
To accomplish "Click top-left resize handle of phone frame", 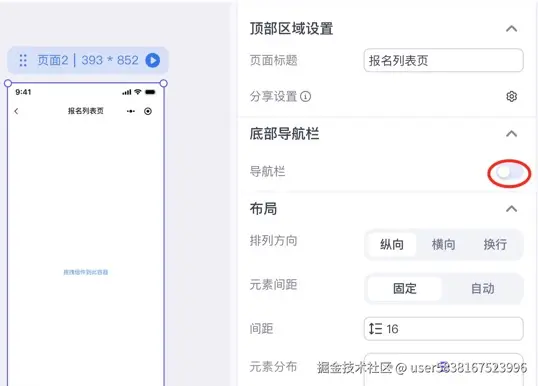I will point(8,83).
